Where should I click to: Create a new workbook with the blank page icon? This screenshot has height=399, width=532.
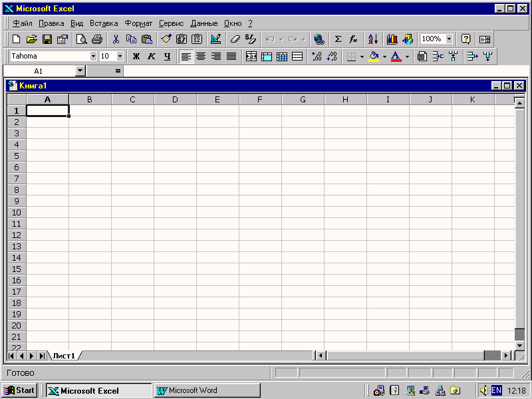point(16,39)
